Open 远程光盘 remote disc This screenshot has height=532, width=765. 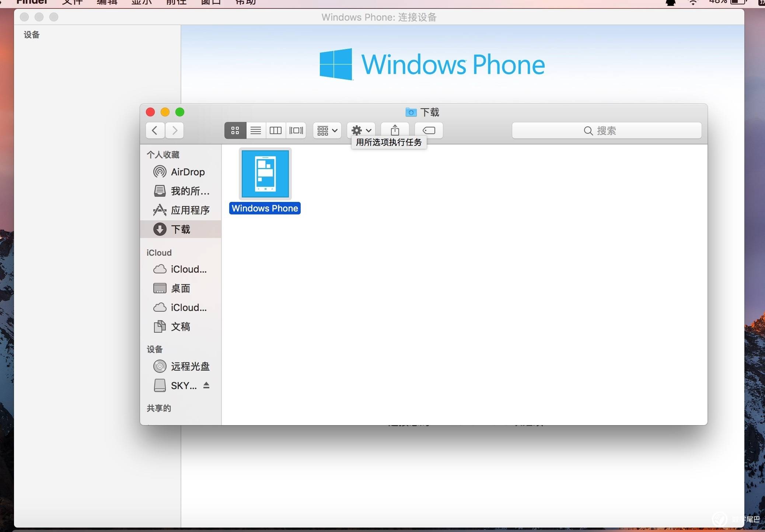[x=181, y=366]
